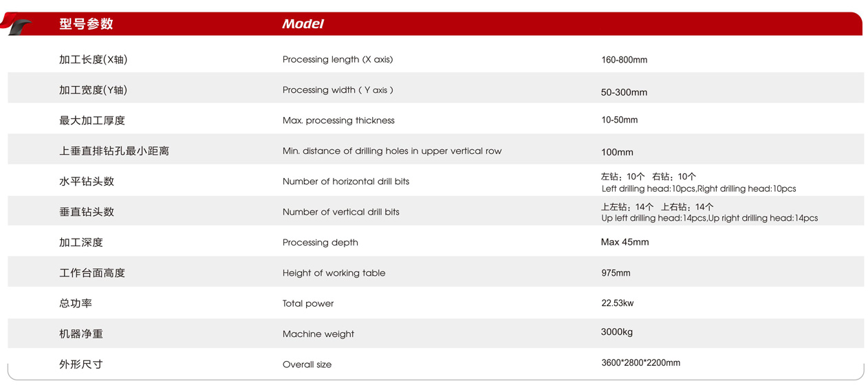Select the Max. processing thickness label
868x392 pixels.
pyautogui.click(x=338, y=120)
